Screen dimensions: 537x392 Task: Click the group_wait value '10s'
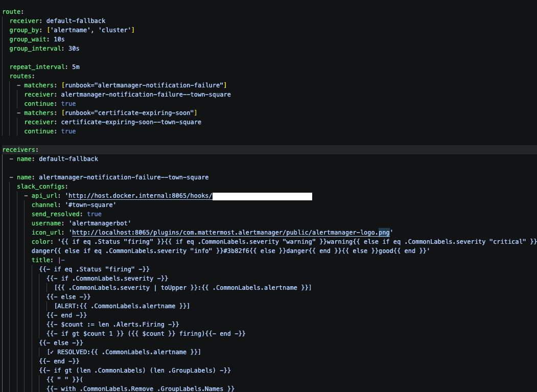click(59, 39)
